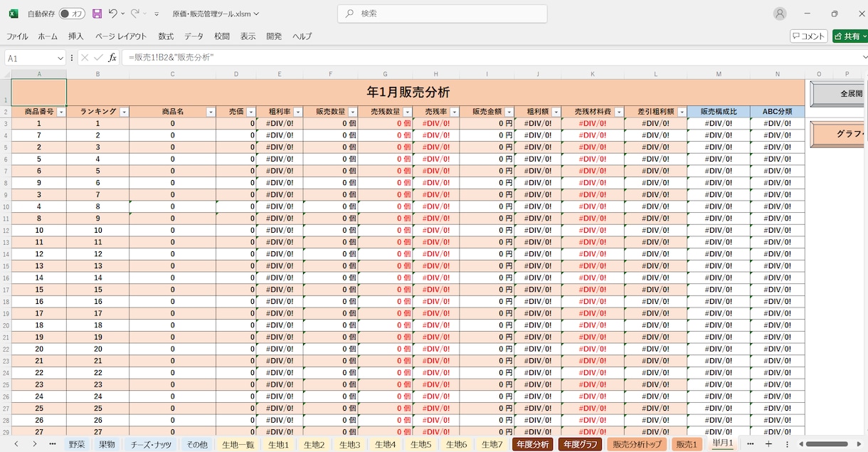Open the ランキング column filter dropdown

[124, 112]
